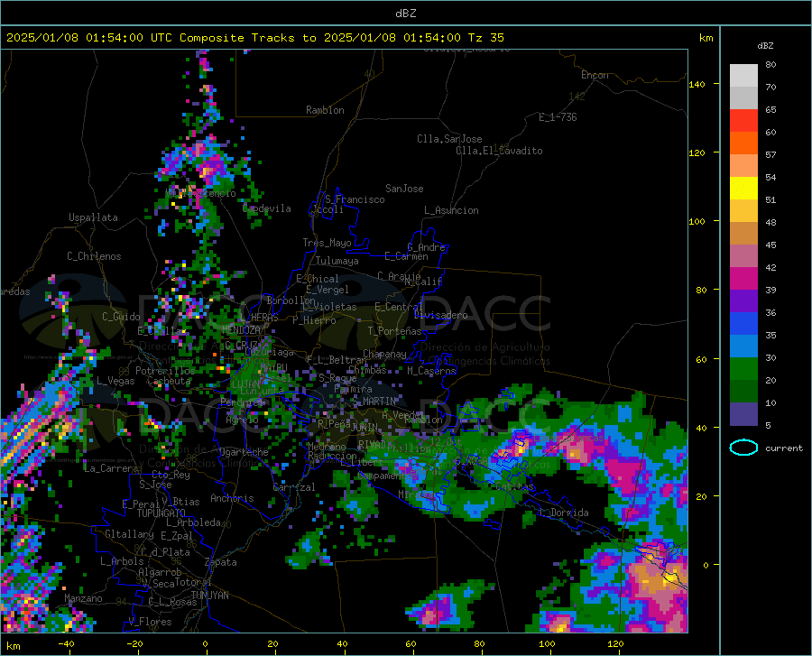Click the 'Encon' map label
Viewport: 812px width, 656px height.
[x=595, y=75]
